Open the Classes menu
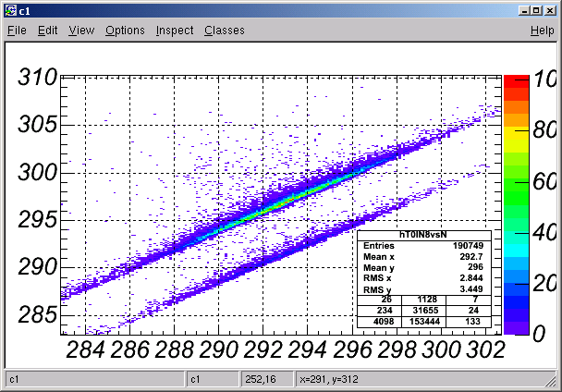The height and width of the screenshot is (392, 562). point(225,31)
